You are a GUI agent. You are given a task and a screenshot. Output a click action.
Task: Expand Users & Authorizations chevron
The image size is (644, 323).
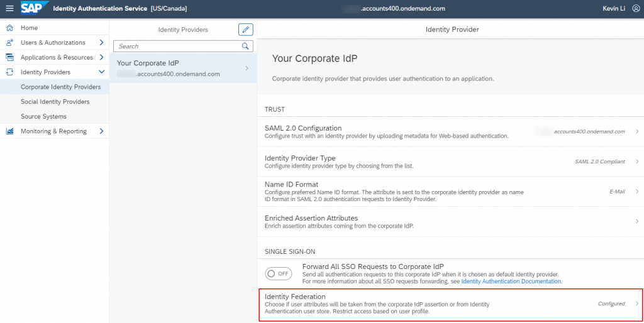pos(101,43)
